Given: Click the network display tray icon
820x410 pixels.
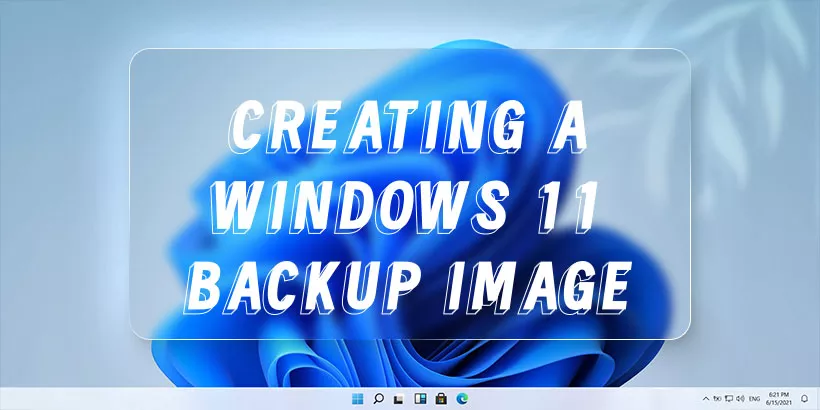Looking at the screenshot, I should pyautogui.click(x=728, y=398).
